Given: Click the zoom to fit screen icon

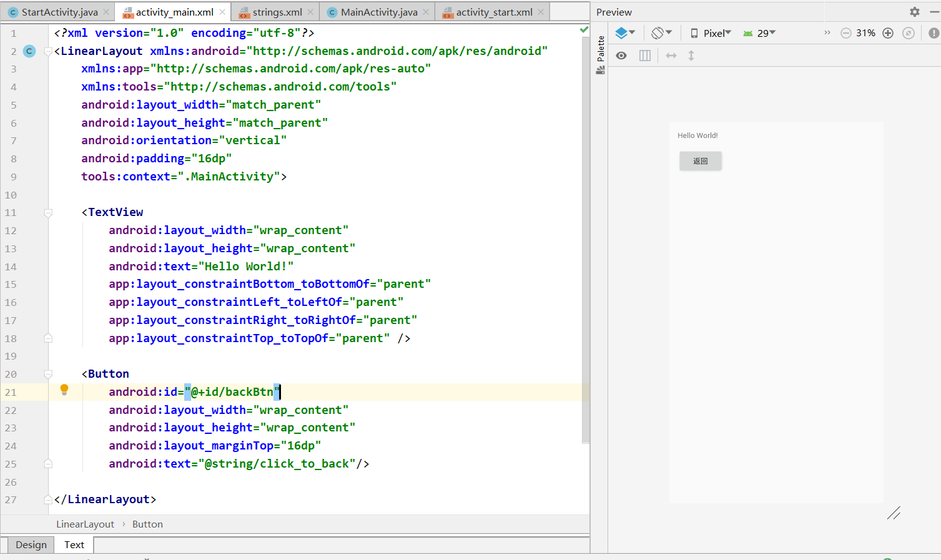Looking at the screenshot, I should (x=909, y=33).
